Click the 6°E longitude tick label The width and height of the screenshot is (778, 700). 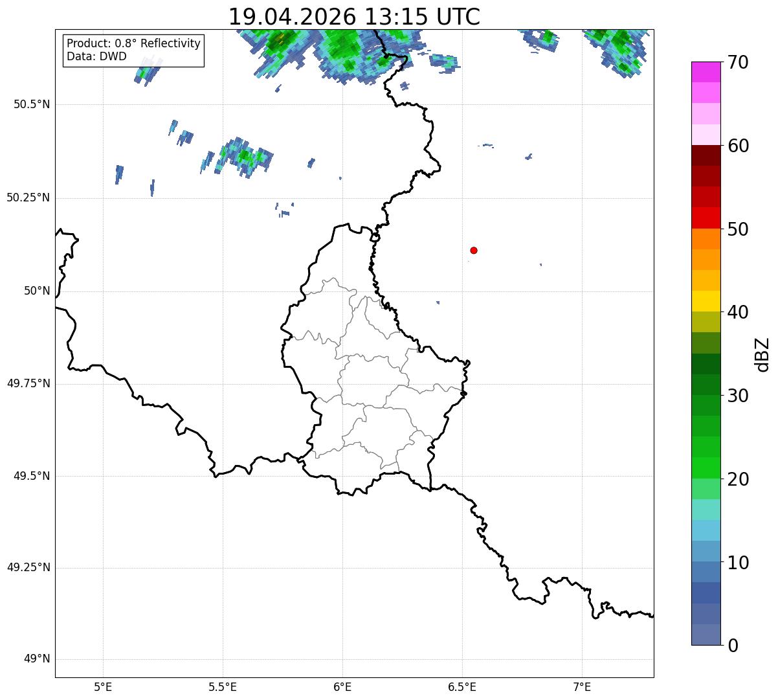pyautogui.click(x=342, y=686)
